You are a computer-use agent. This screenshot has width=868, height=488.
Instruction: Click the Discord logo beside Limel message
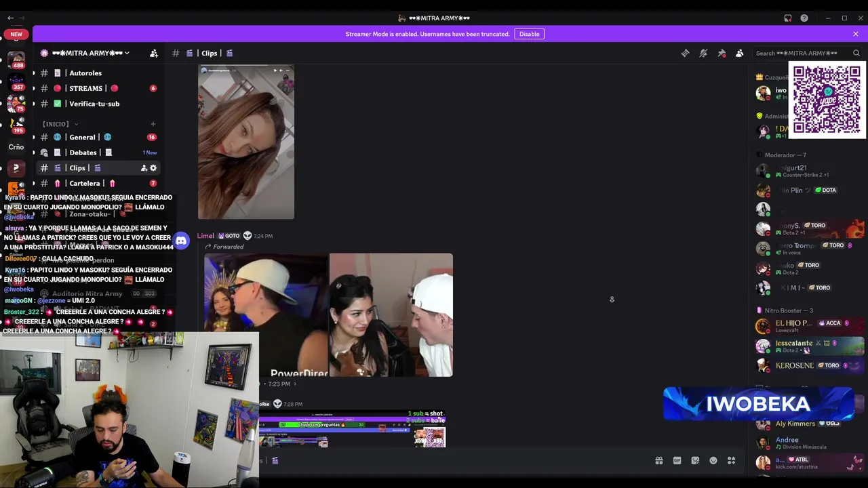[x=181, y=241]
